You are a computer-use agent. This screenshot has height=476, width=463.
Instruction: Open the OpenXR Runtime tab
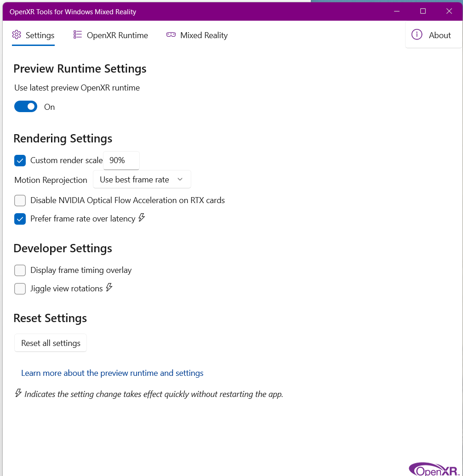(x=111, y=35)
